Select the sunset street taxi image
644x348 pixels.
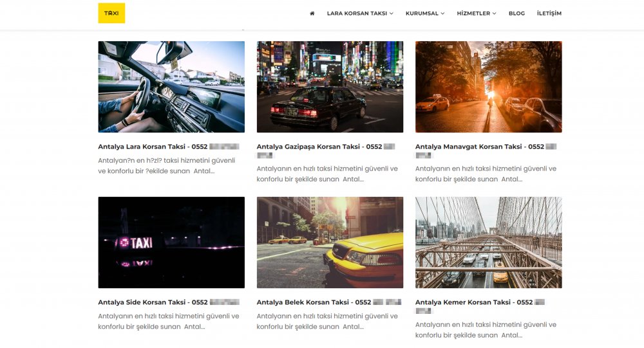(488, 87)
